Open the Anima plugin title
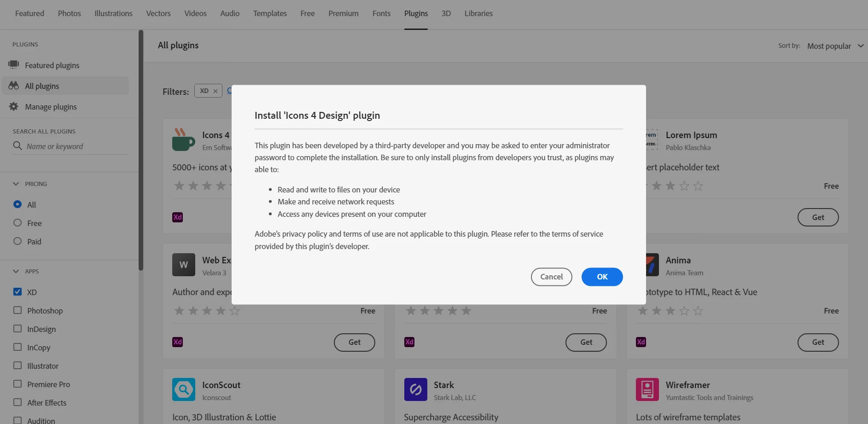Viewport: 868px width, 424px height. 678,260
